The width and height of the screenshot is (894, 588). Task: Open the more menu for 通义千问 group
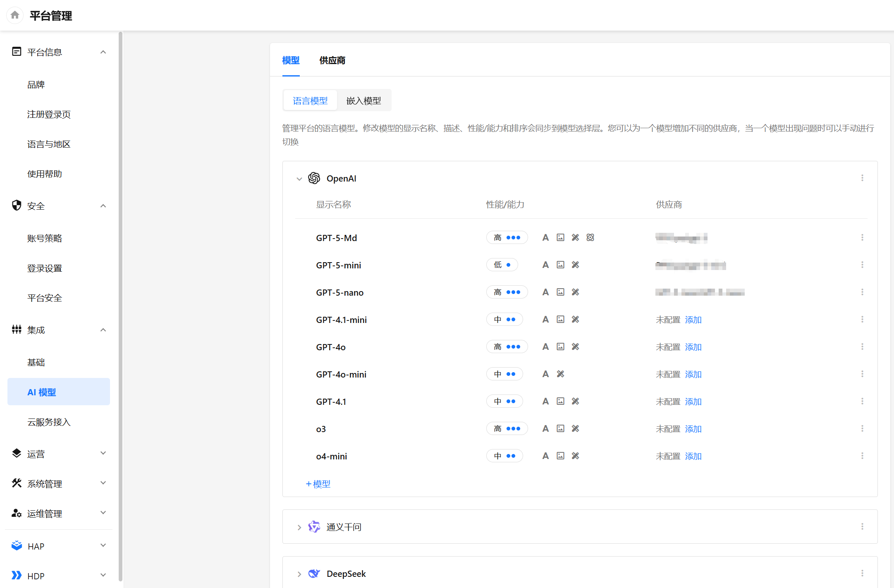(862, 526)
